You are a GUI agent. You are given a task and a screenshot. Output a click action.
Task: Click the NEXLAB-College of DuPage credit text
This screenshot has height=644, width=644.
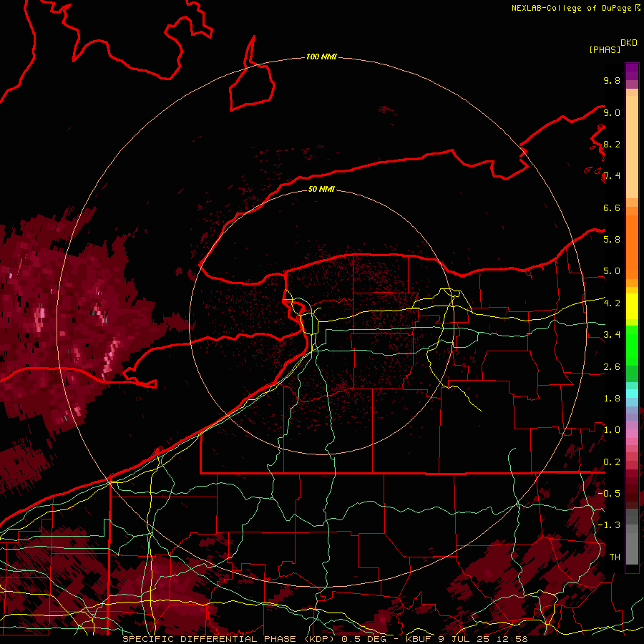click(x=571, y=8)
